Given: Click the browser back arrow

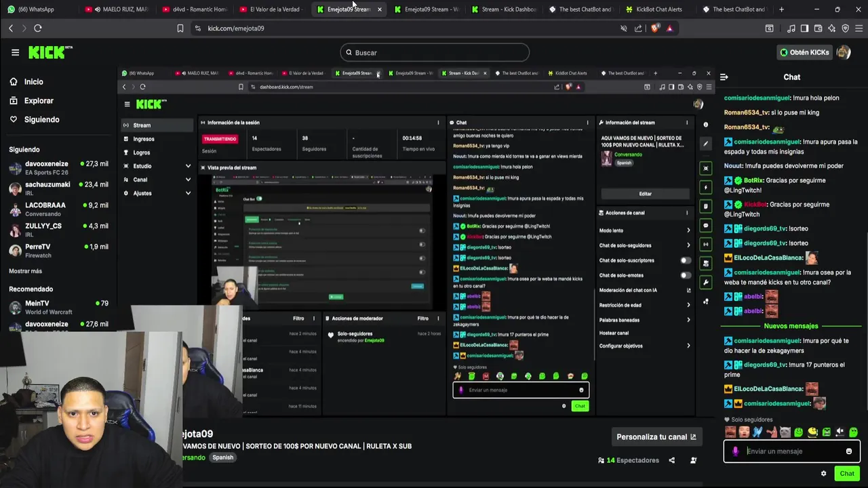Looking at the screenshot, I should click(11, 28).
